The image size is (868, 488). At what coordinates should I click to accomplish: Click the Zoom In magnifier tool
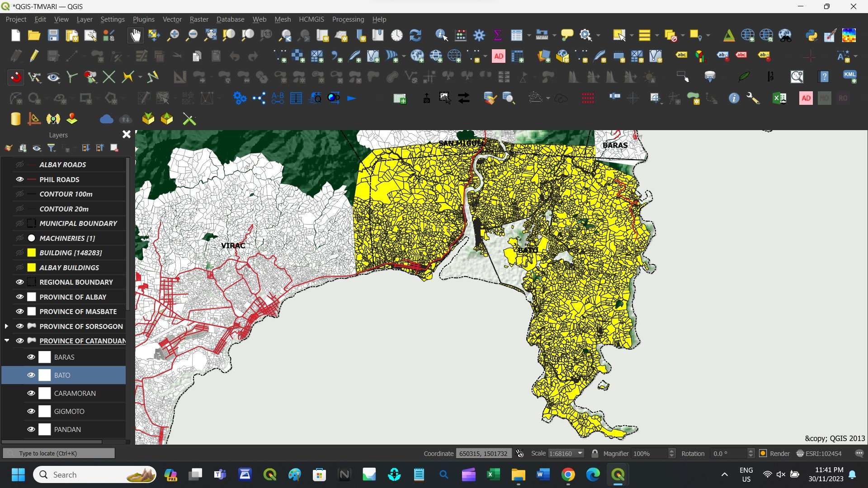tap(173, 35)
